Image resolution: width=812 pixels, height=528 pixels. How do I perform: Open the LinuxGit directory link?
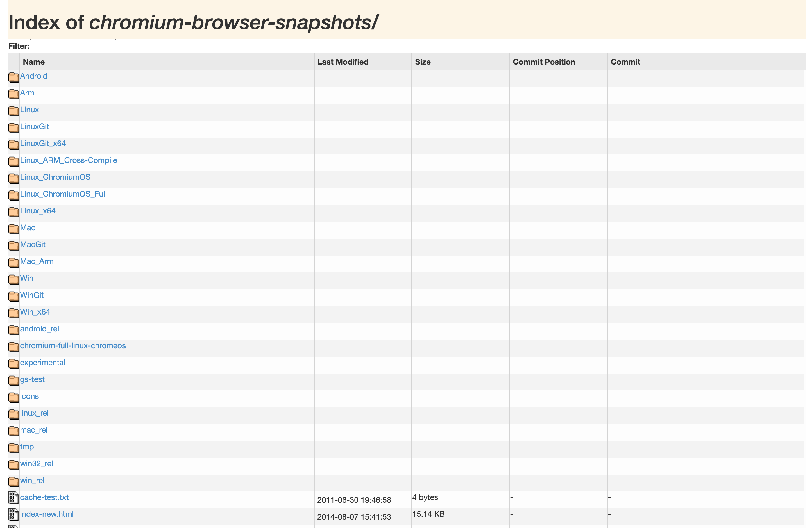35,127
